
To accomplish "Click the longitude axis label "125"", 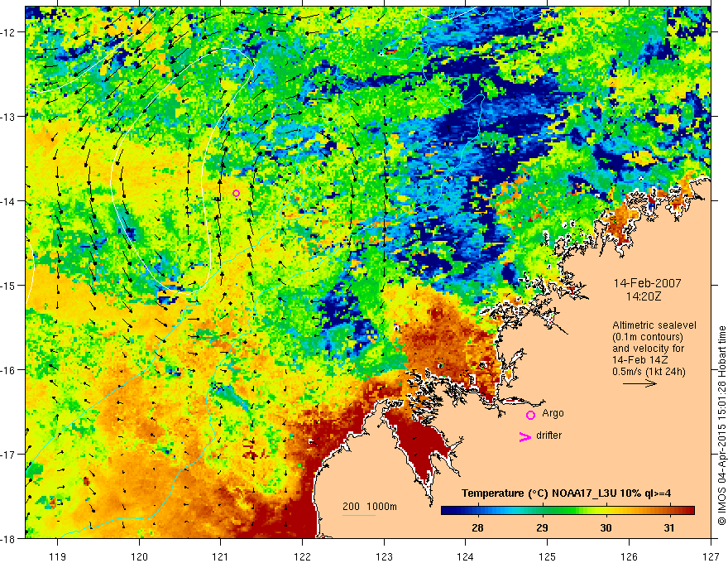I will click(548, 557).
